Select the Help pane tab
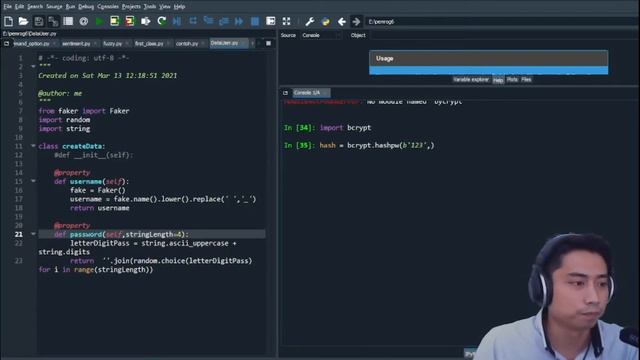This screenshot has width=640, height=360. [x=498, y=80]
